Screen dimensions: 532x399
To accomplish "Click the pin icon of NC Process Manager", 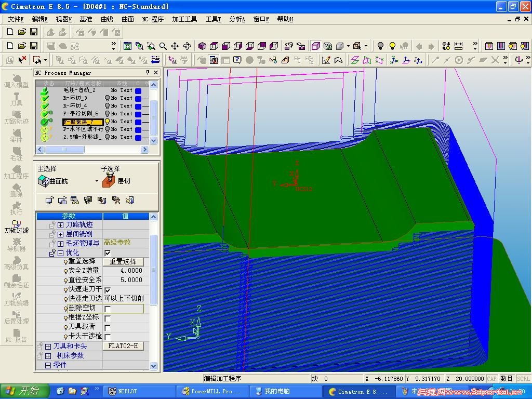I will pyautogui.click(x=148, y=72).
